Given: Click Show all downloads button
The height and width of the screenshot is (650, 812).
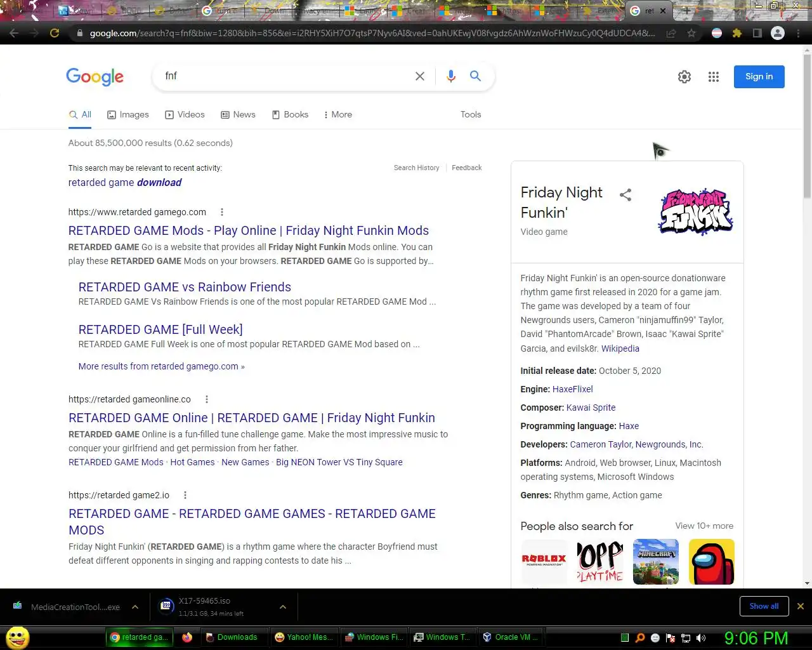Looking at the screenshot, I should tap(764, 606).
